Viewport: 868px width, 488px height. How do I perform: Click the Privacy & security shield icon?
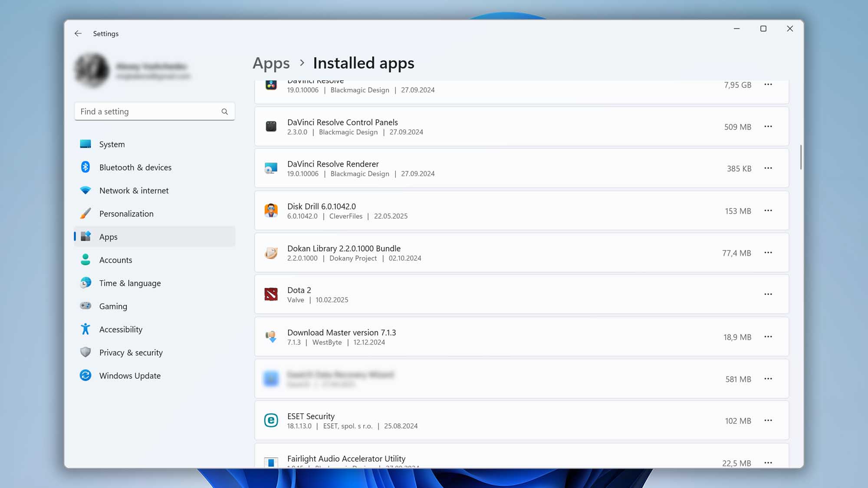85,352
